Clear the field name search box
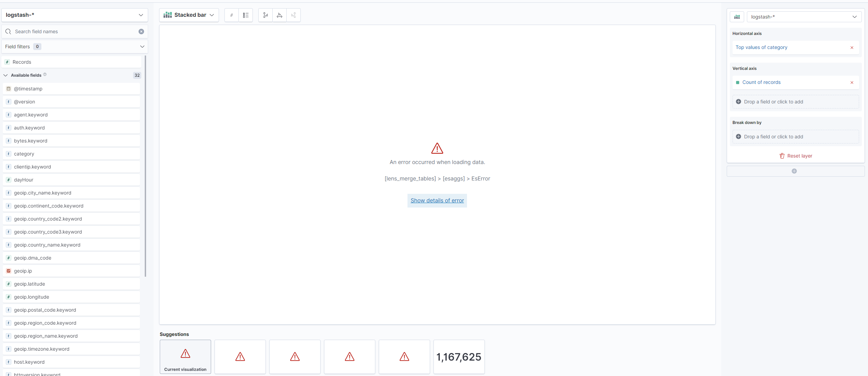 coord(141,32)
